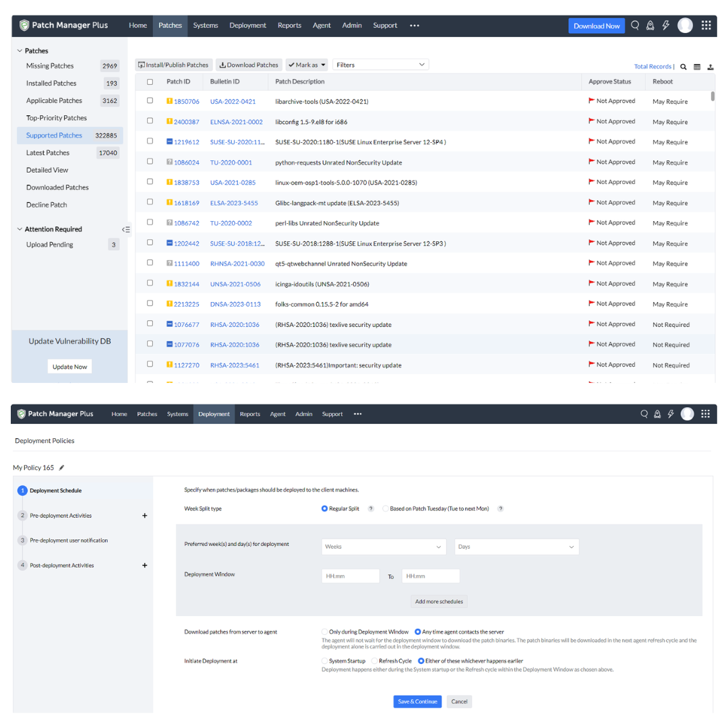Expand the Mark as dropdown
The width and height of the screenshot is (728, 728).
(x=306, y=65)
